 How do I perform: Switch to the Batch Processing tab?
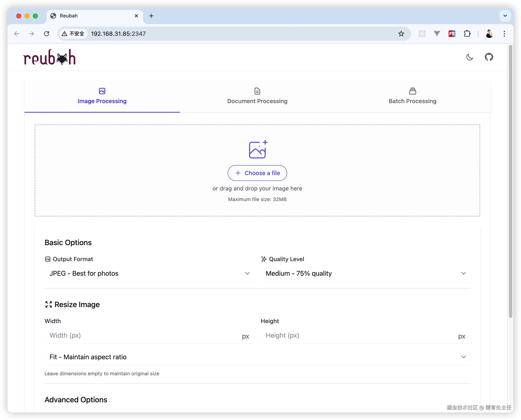[412, 96]
